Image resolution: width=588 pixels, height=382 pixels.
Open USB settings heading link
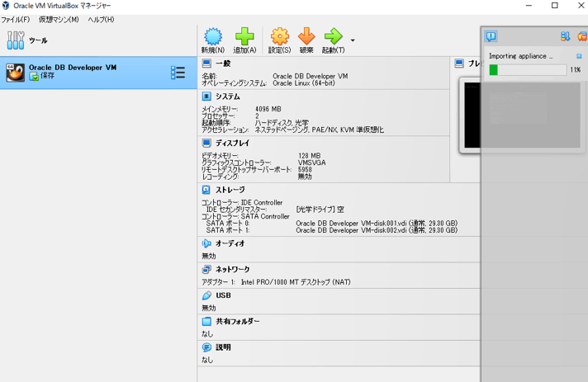pyautogui.click(x=223, y=295)
